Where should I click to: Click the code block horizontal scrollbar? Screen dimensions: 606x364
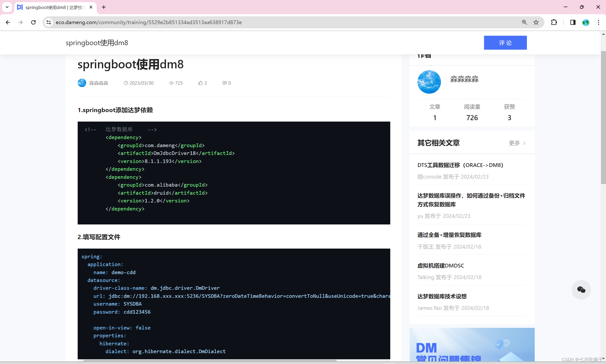(x=210, y=360)
